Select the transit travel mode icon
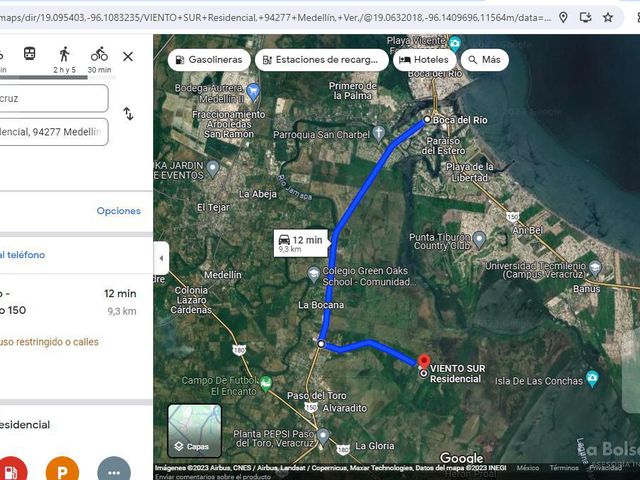Image resolution: width=640 pixels, height=480 pixels. coord(29,54)
